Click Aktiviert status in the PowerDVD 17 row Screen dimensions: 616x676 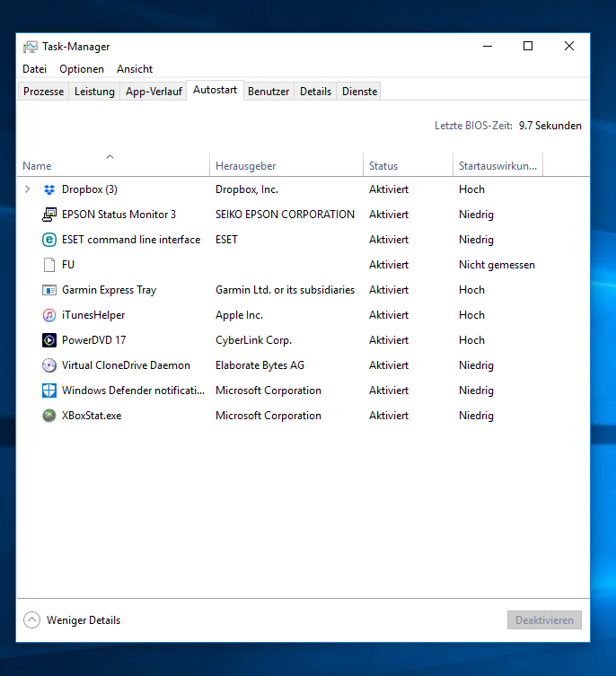pyautogui.click(x=389, y=340)
